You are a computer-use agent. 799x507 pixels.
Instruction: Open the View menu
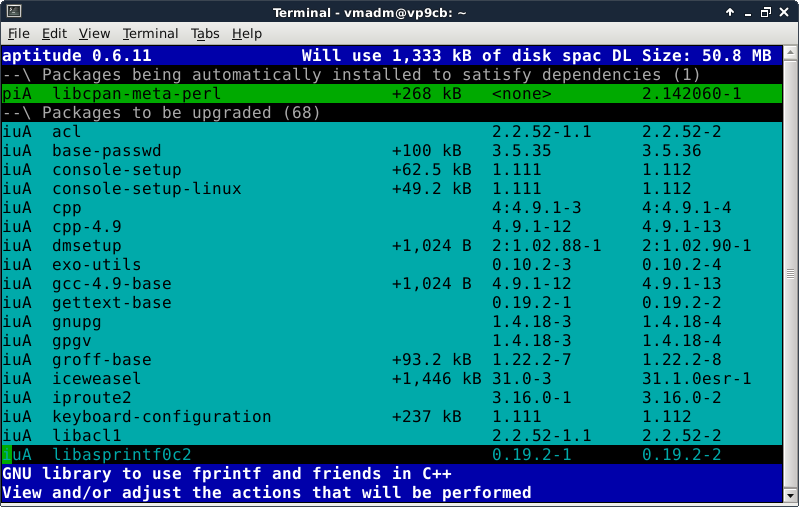click(x=94, y=33)
